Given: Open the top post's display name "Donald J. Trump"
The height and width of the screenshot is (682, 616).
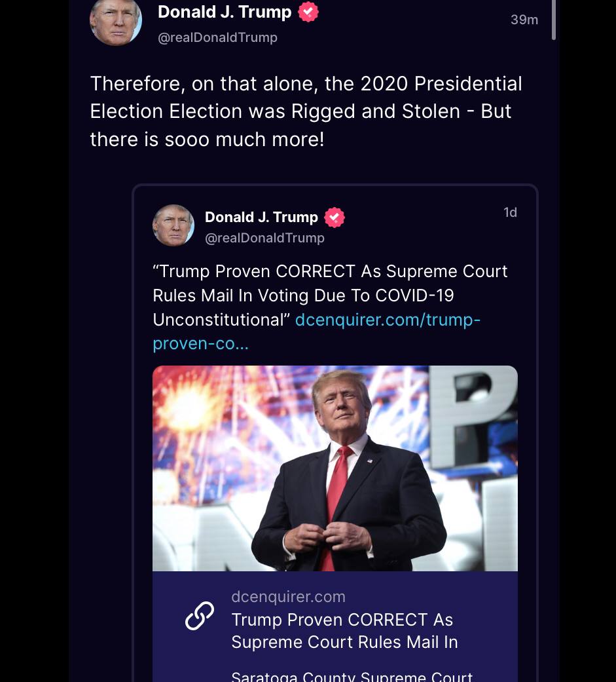Looking at the screenshot, I should coord(225,12).
